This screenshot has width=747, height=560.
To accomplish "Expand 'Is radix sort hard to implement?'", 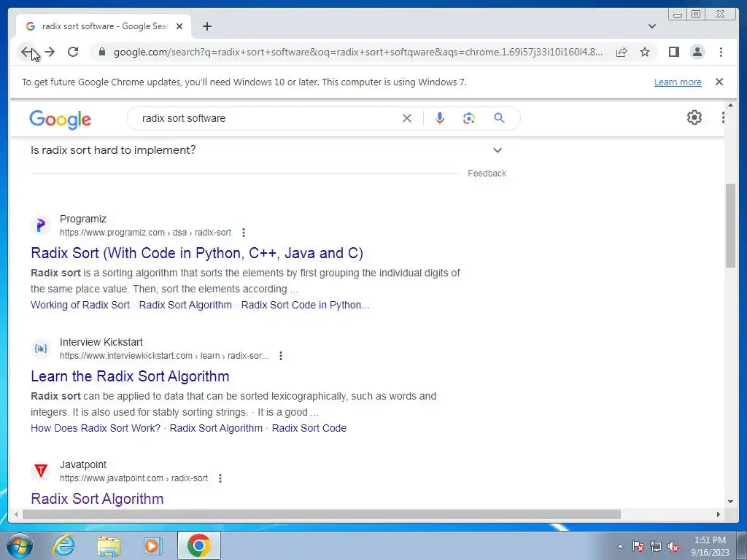I will pyautogui.click(x=267, y=150).
